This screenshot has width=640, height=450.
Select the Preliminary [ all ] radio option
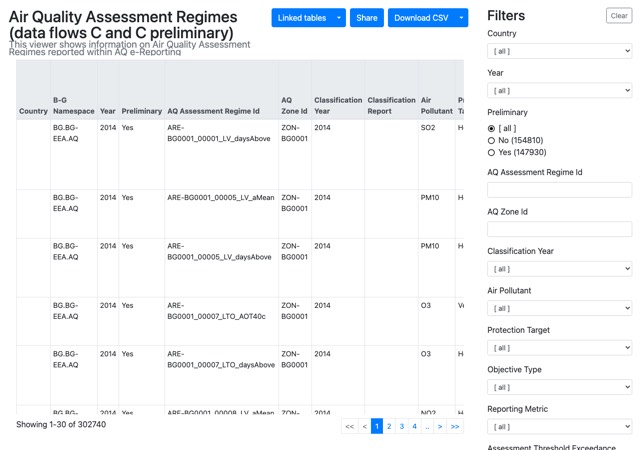coord(491,129)
